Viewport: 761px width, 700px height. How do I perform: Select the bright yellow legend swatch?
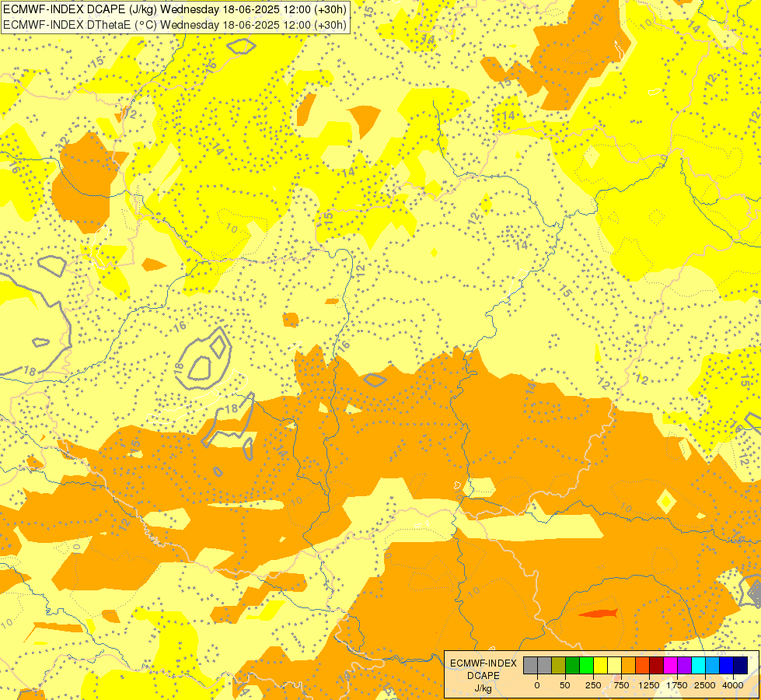601,666
